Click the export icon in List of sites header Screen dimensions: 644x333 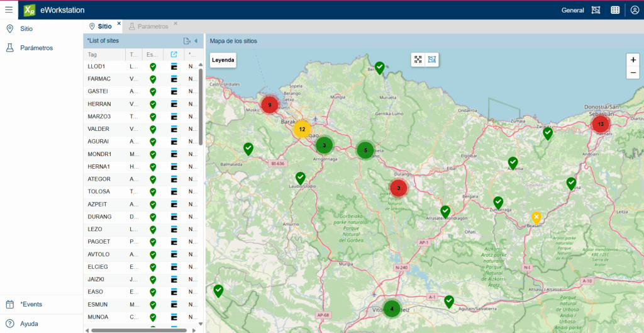pos(187,41)
